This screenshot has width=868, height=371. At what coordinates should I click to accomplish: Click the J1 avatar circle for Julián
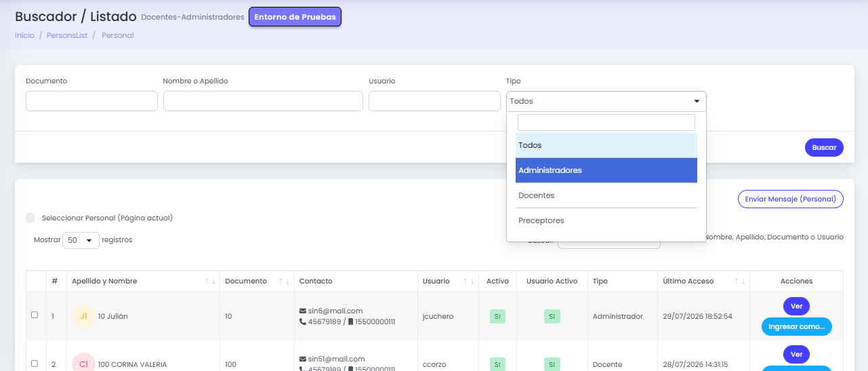point(83,316)
